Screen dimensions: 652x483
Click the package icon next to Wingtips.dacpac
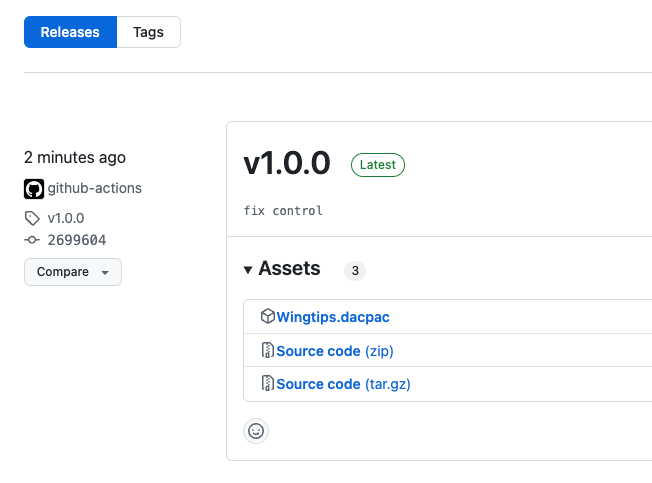[x=268, y=316]
